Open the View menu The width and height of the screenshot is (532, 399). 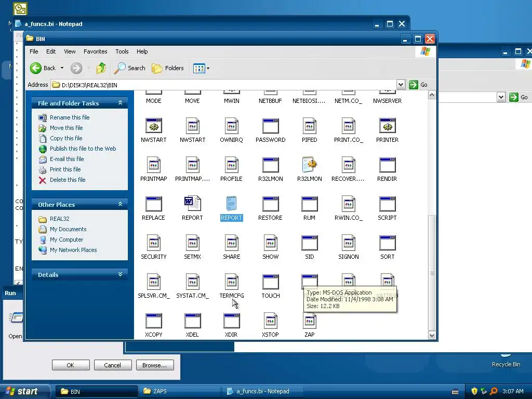(70, 51)
